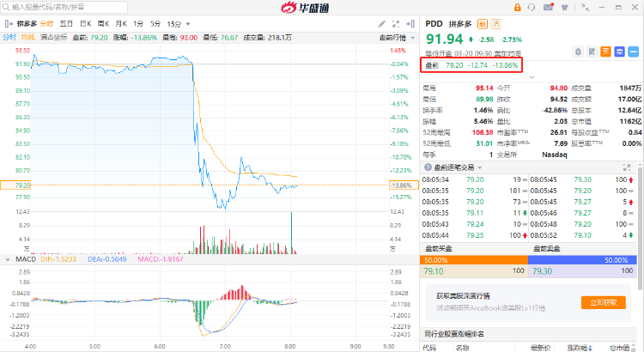Toggle the blue 分时 line display

coord(9,38)
